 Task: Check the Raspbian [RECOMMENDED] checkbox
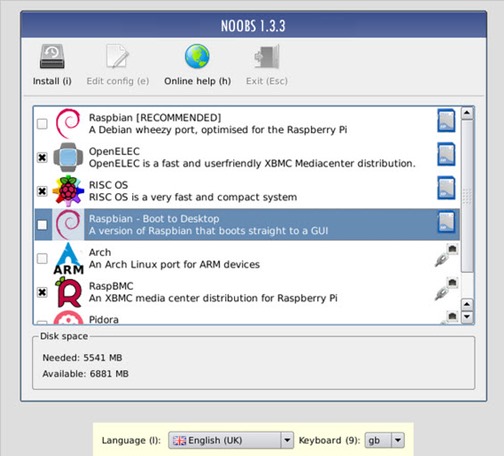pyautogui.click(x=42, y=124)
